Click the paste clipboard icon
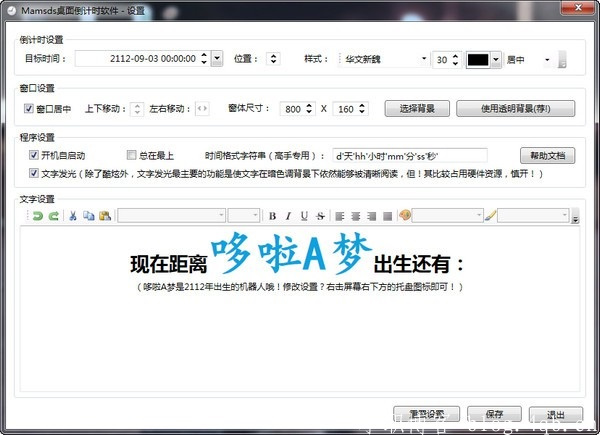Viewport: 600px width, 435px height. pos(104,215)
